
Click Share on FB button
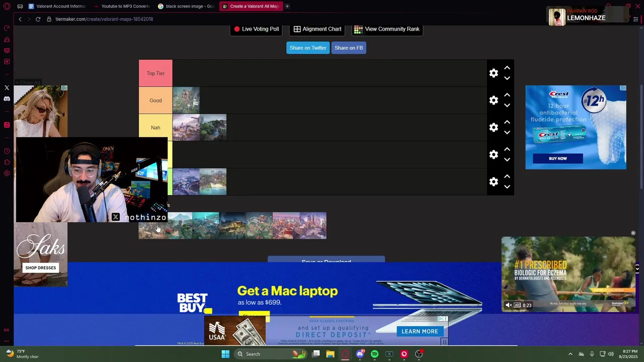(349, 48)
